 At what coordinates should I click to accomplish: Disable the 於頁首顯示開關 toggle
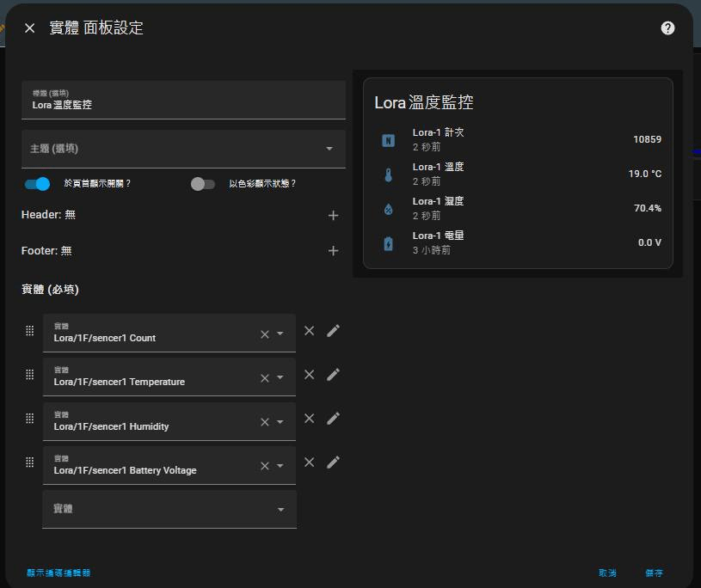click(x=38, y=184)
